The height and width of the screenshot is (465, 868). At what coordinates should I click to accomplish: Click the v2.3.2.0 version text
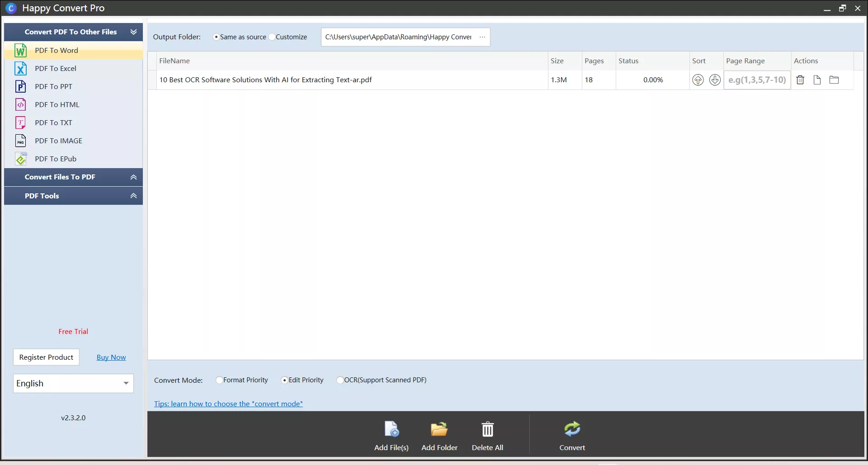point(73,418)
